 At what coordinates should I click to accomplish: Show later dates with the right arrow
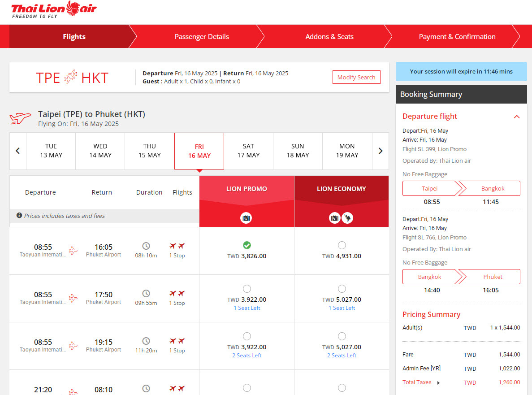(381, 151)
